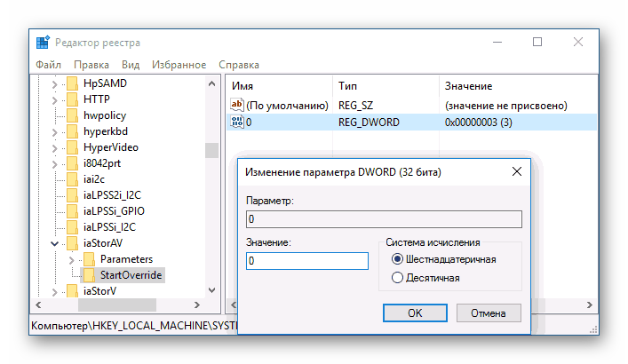The width and height of the screenshot is (628, 364).
Task: Open the Избранное menu
Action: click(179, 65)
